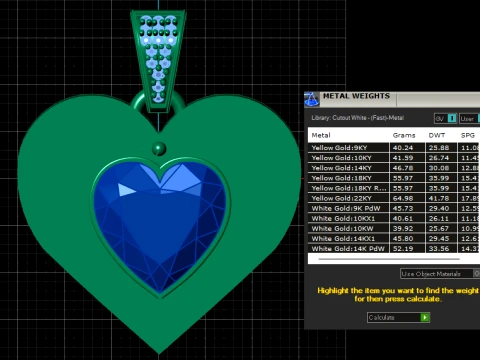Click the Grams column header
This screenshot has width=480, height=360.
404,135
